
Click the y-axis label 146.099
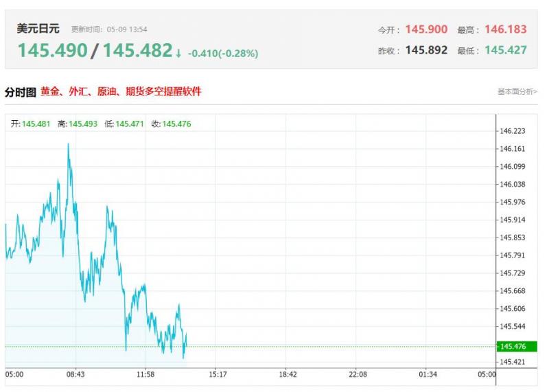512,166
